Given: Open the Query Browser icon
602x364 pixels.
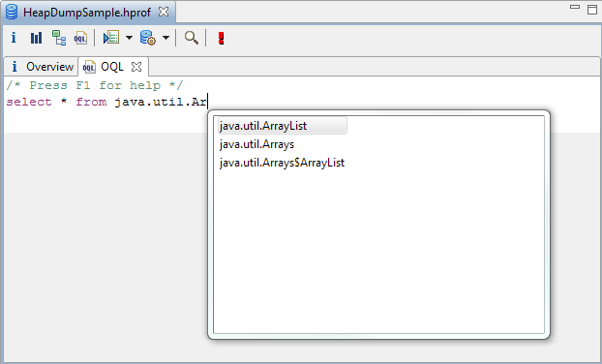Looking at the screenshot, I should point(148,38).
